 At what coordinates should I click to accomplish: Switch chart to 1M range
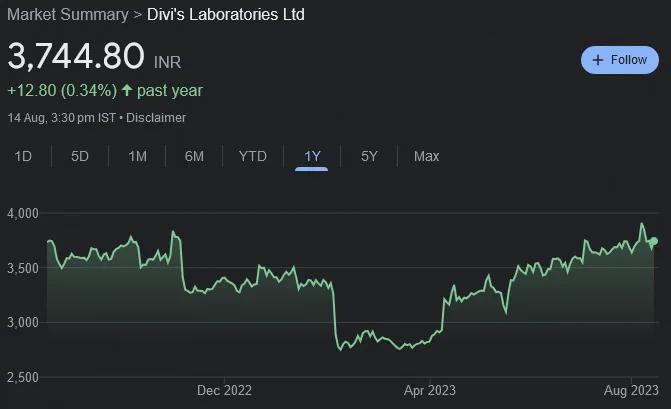(x=137, y=156)
